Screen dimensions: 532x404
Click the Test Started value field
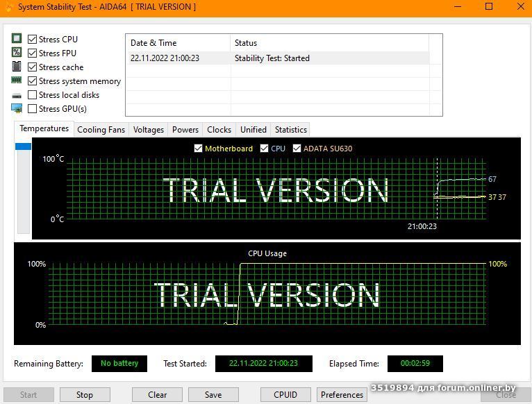pos(264,363)
